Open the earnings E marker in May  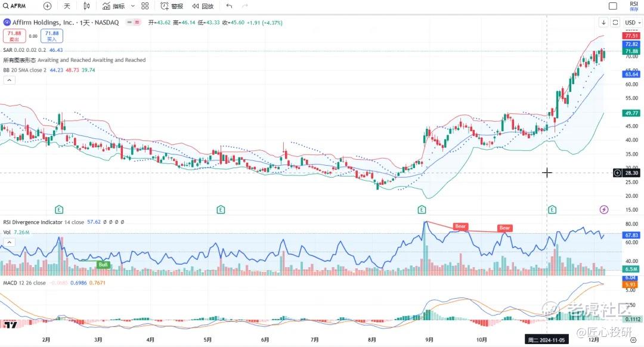221,210
